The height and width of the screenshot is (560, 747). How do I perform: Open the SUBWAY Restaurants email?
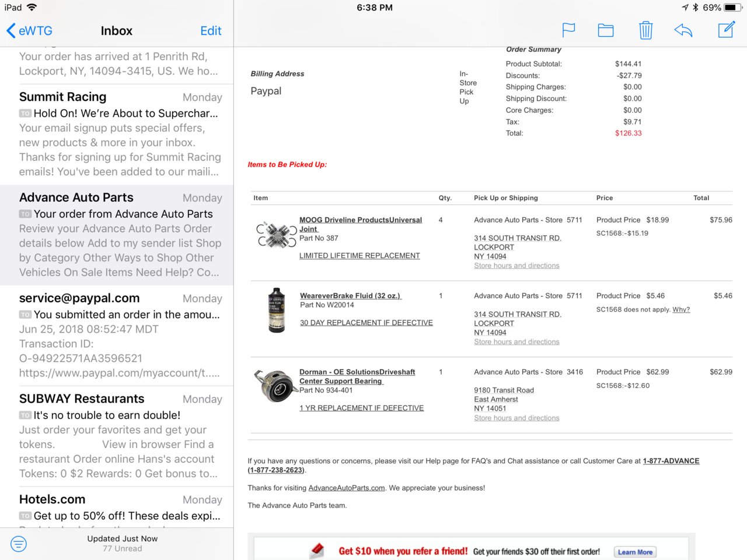coord(117,436)
